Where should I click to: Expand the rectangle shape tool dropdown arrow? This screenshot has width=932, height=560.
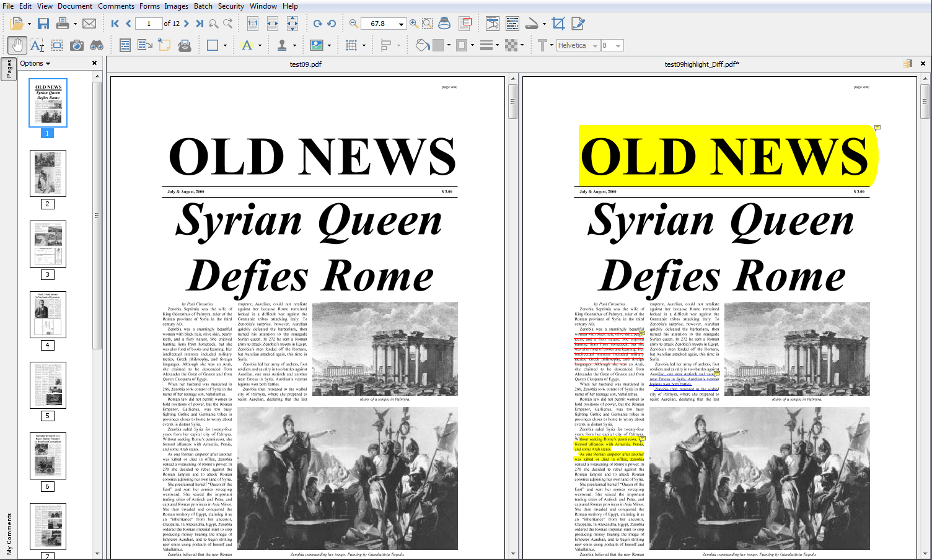(225, 45)
